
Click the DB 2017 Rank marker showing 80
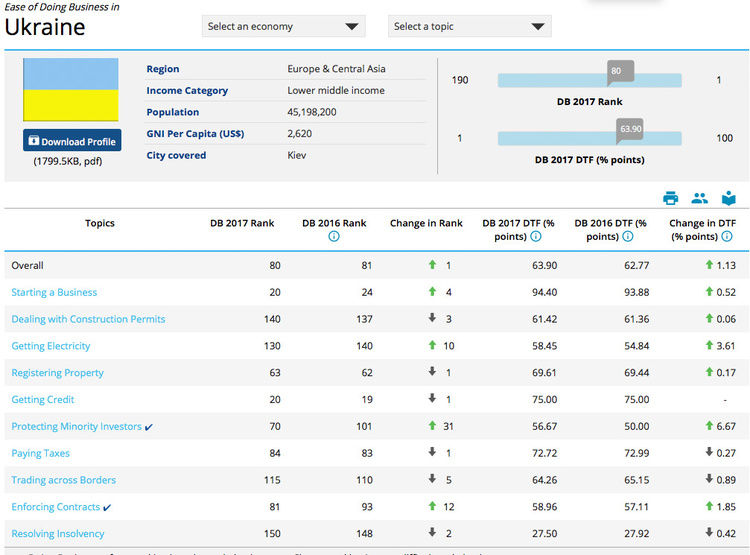pos(620,72)
